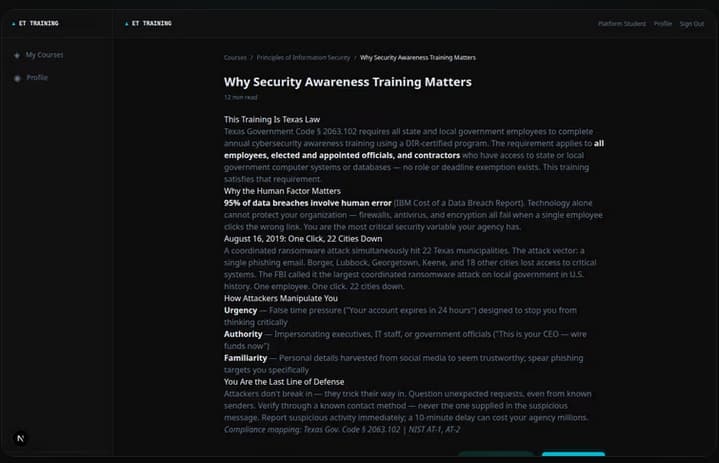Viewport: 719px width, 463px height.
Task: Click Sign Out in the header
Action: pos(691,24)
